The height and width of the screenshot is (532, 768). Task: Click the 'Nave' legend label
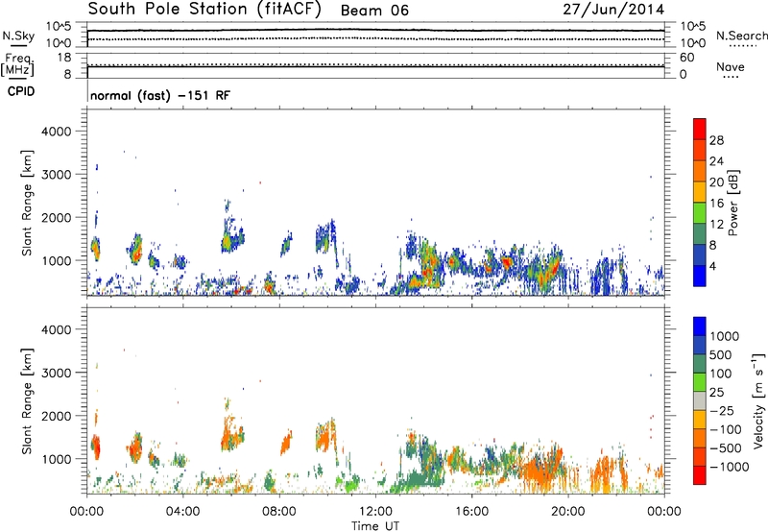click(731, 67)
